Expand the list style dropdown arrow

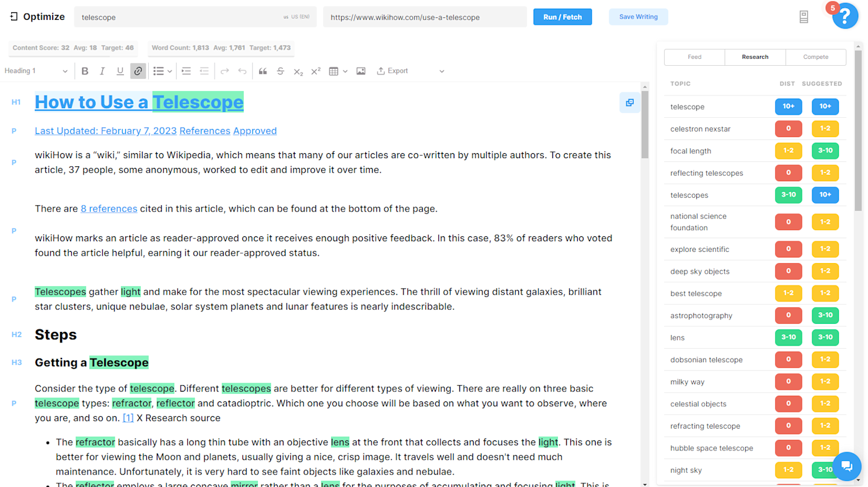(x=170, y=71)
